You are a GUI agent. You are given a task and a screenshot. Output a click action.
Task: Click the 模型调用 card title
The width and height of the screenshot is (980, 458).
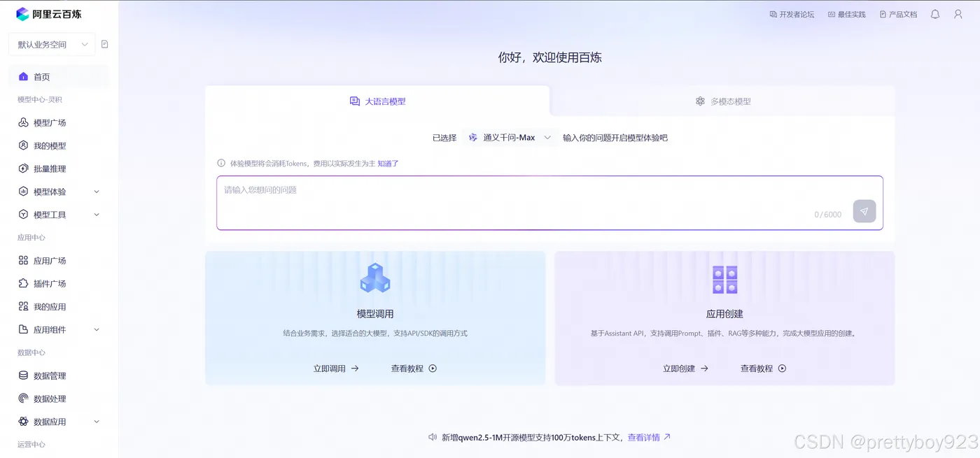pyautogui.click(x=375, y=315)
